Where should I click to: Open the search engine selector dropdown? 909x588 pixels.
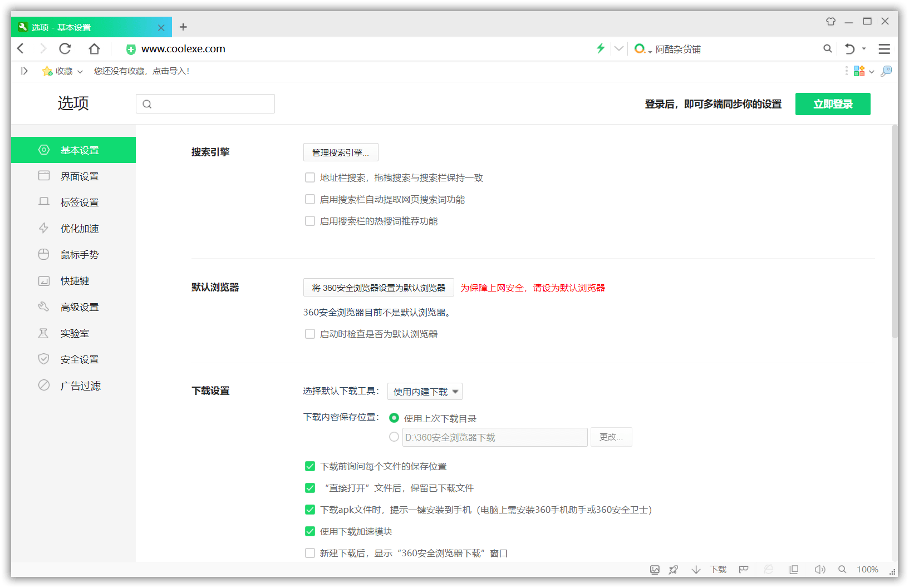coord(643,49)
